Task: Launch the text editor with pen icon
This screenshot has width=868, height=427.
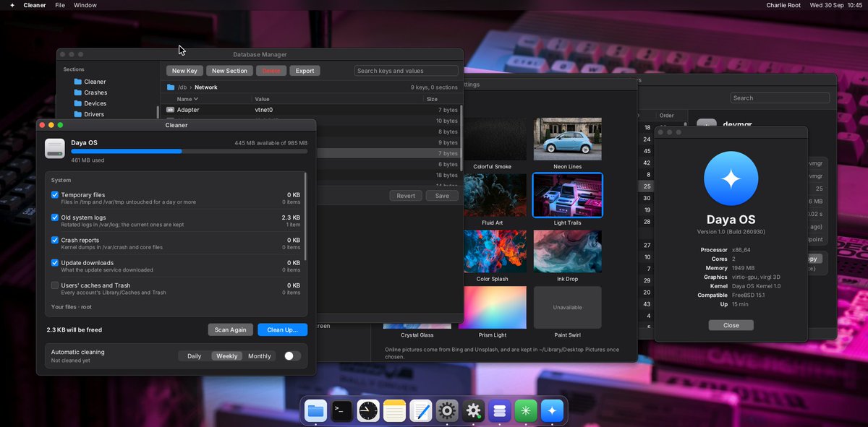Action: [420, 410]
